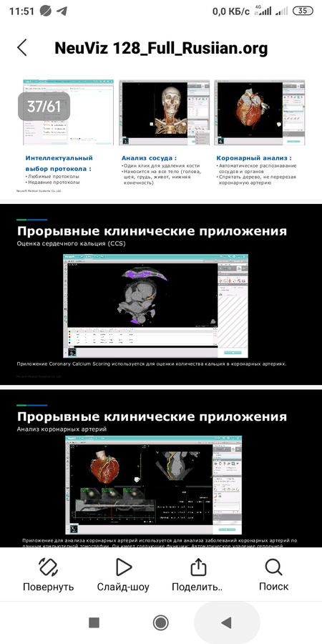The height and width of the screenshot is (644, 322).
Task: Select the skull vessel analysis image
Action: [164, 112]
